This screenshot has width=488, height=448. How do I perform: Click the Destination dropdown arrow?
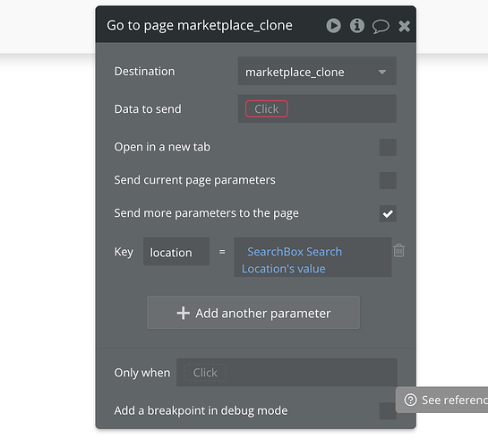pos(382,72)
